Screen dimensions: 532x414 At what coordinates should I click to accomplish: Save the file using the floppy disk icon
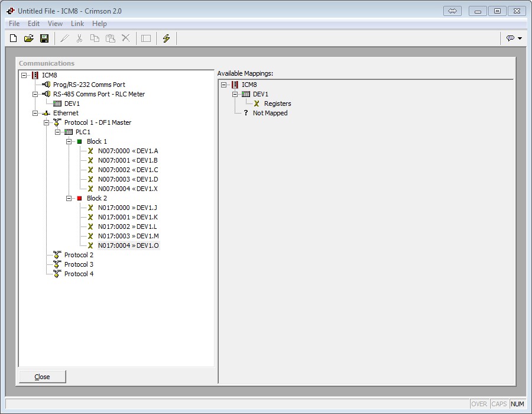44,38
